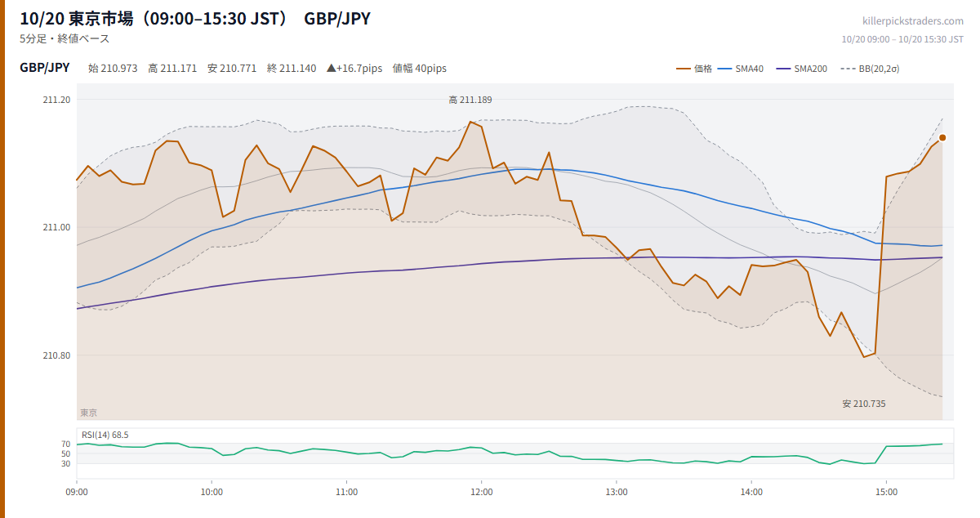The image size is (980, 518).
Task: Click the blue SMA40 legend line swatch
Action: [724, 69]
